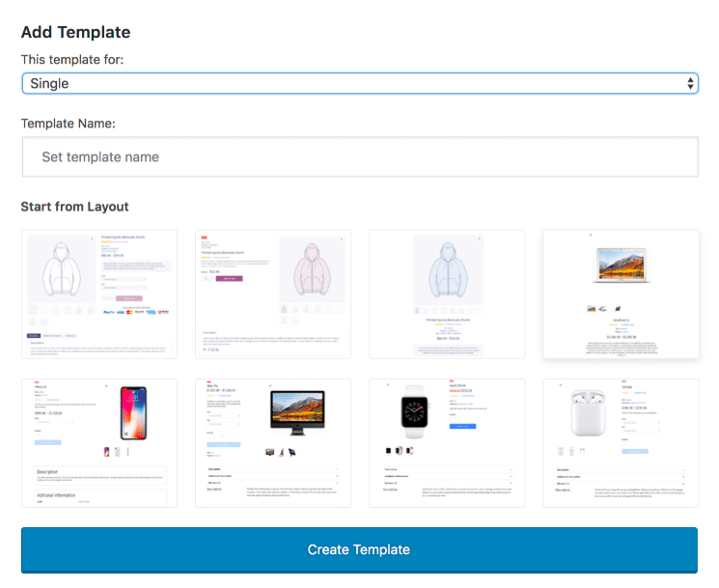The width and height of the screenshot is (719, 588).
Task: Click the Set template name input field
Action: pos(360,156)
